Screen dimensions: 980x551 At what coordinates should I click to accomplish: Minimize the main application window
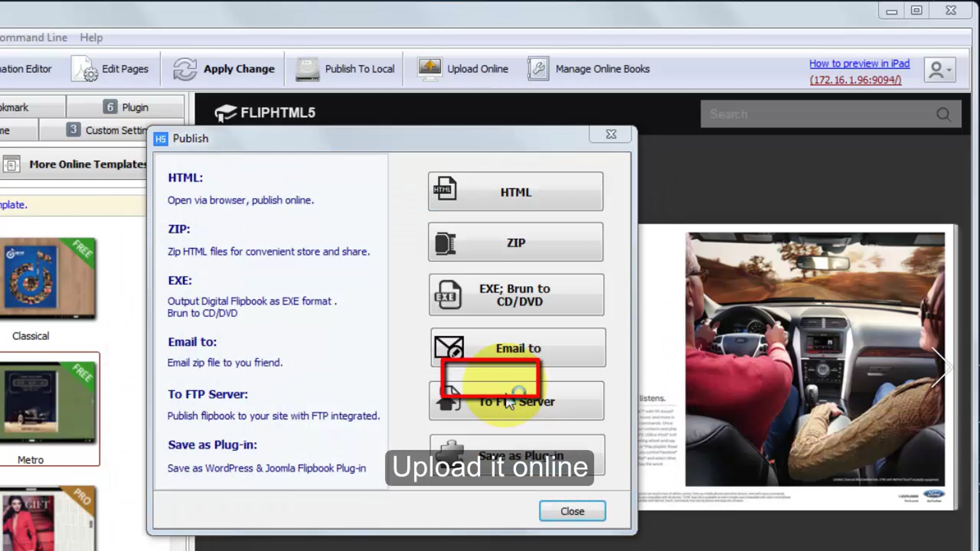click(x=891, y=11)
